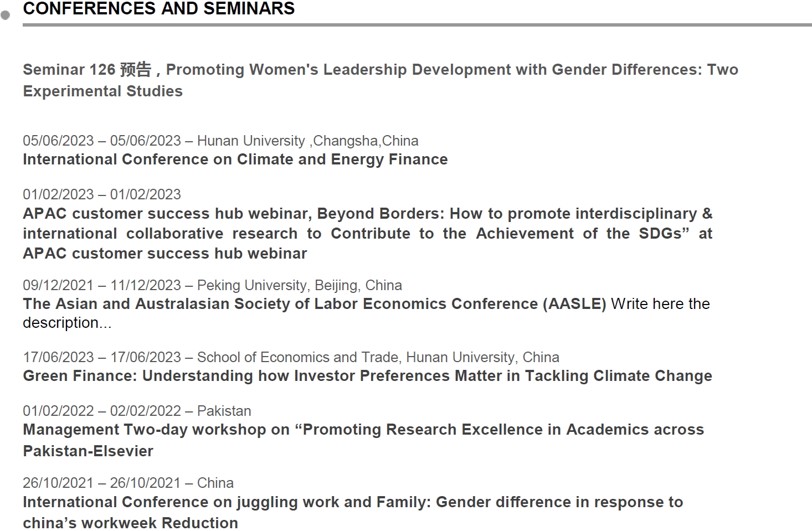Click the gray bullet beside Conferences and Seminars
This screenshot has width=812, height=531.
[x=6, y=16]
